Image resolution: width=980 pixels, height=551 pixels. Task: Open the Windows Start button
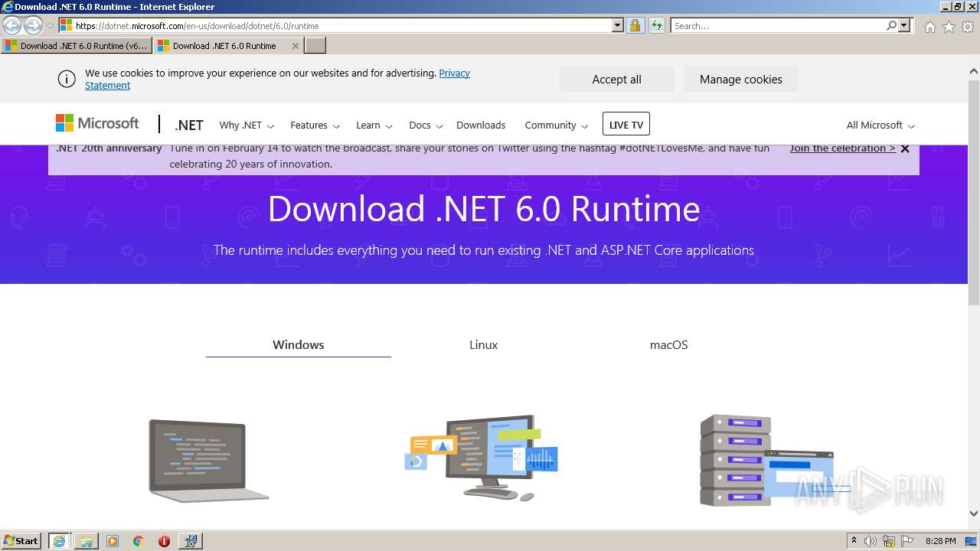coord(21,540)
